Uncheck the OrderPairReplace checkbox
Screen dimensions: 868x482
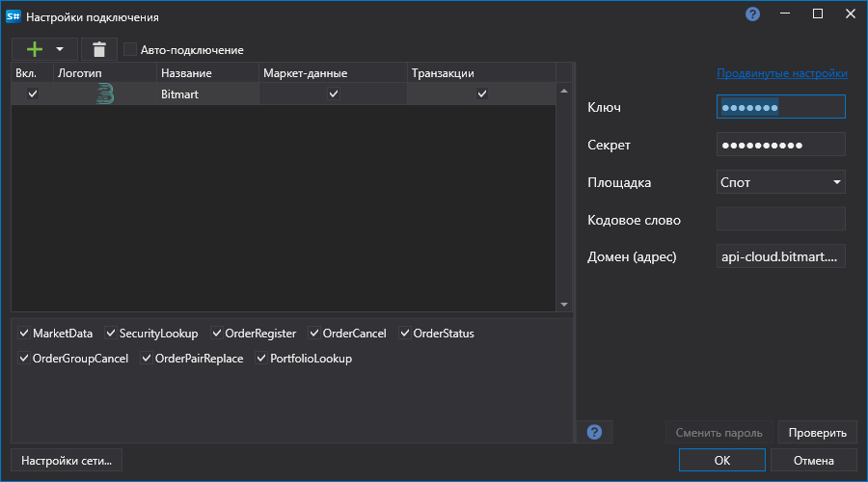(x=147, y=358)
